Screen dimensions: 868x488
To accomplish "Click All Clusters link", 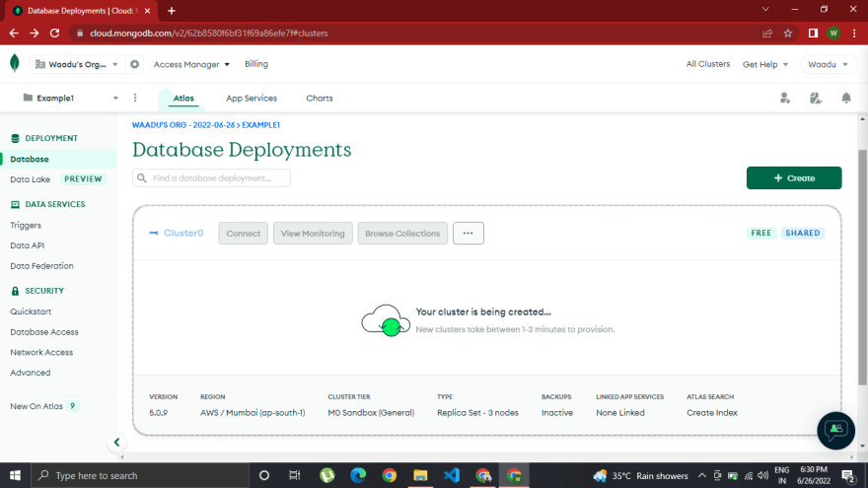I will coord(707,64).
